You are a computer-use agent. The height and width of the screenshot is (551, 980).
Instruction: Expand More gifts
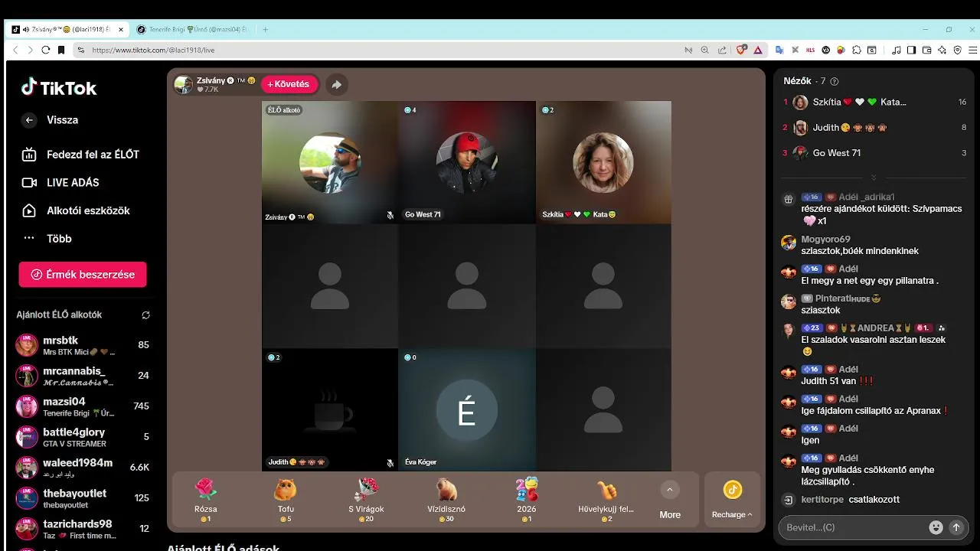(670, 500)
